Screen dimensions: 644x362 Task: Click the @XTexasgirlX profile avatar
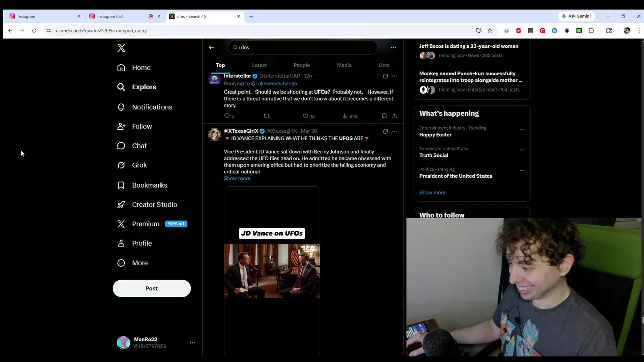[215, 134]
